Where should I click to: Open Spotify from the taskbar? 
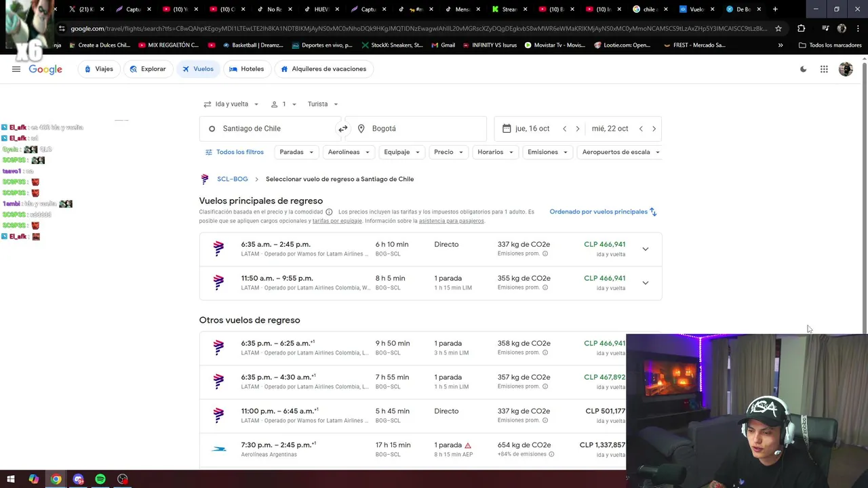tap(100, 479)
